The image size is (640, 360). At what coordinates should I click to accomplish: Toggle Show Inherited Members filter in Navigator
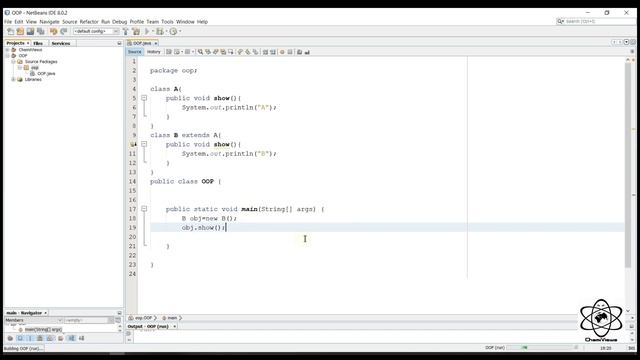tap(10, 338)
